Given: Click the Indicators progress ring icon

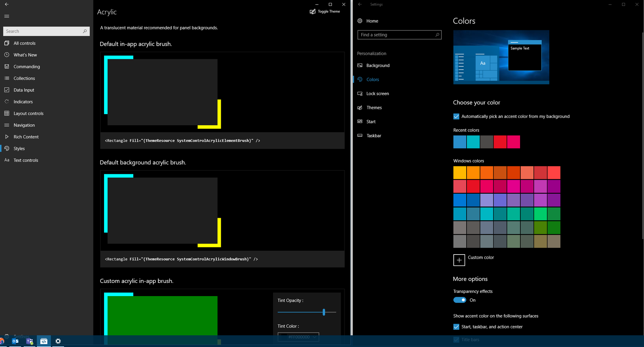Looking at the screenshot, I should (7, 101).
